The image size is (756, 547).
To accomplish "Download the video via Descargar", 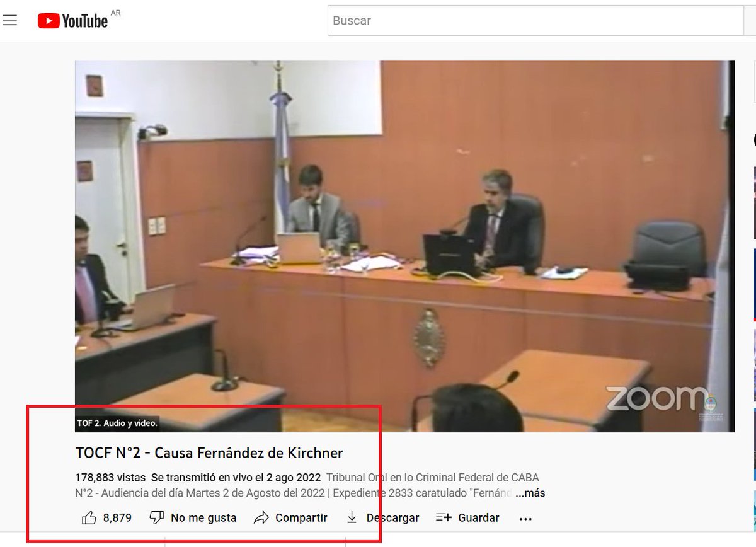I will point(382,518).
